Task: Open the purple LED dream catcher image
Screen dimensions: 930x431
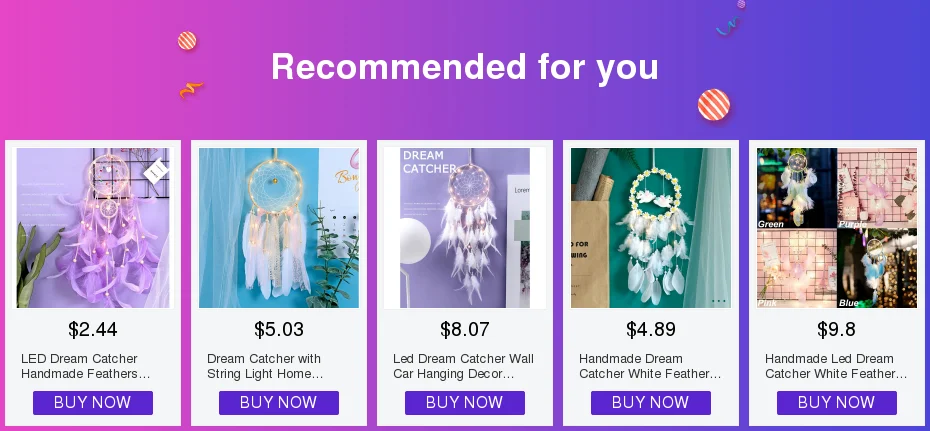Action: [x=93, y=228]
